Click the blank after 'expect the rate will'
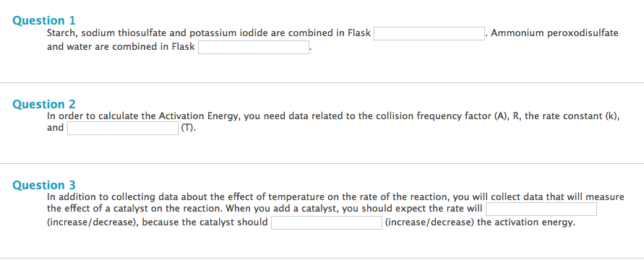 click(x=541, y=209)
